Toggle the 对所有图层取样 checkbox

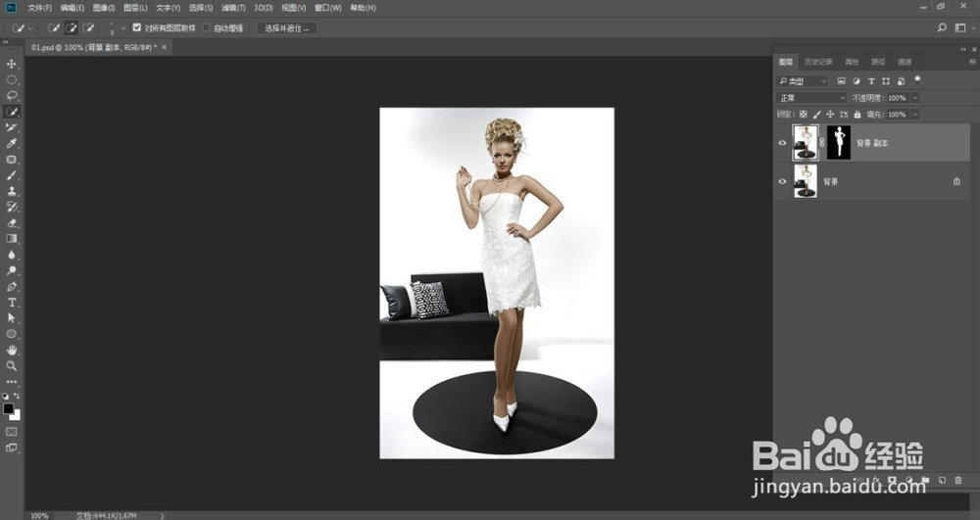point(137,27)
